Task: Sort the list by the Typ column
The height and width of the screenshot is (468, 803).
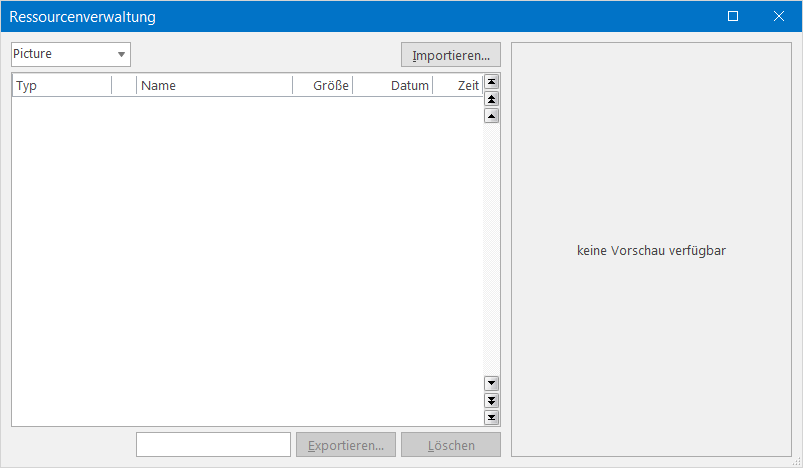Action: pos(61,86)
